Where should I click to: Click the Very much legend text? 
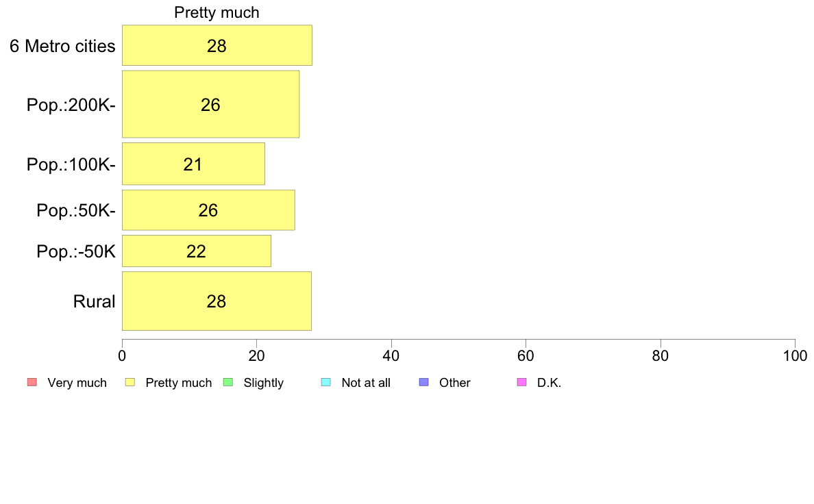[77, 383]
